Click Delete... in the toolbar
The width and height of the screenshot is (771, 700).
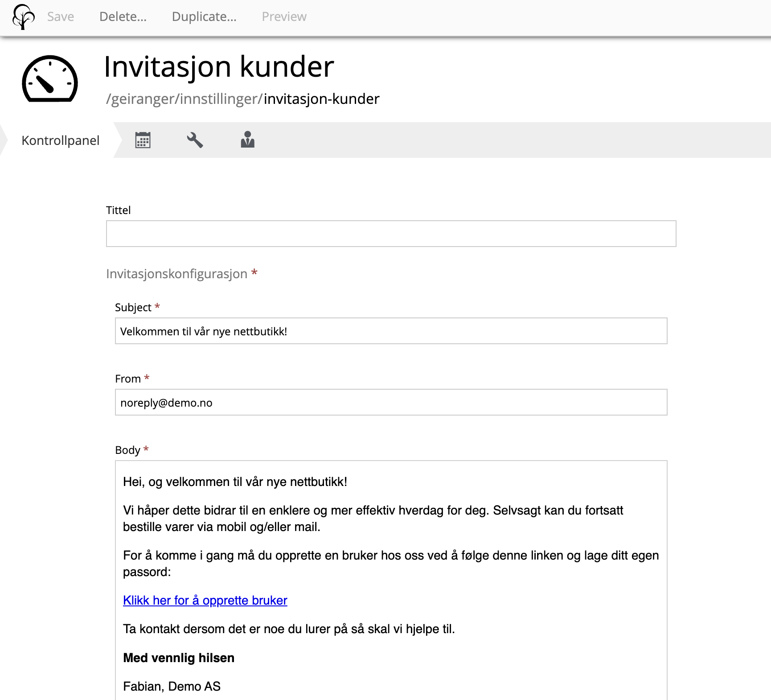point(123,17)
